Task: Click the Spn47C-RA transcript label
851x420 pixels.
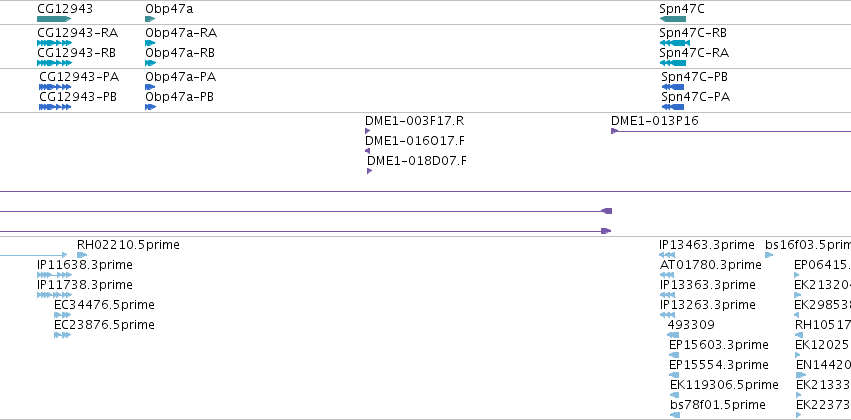Action: pos(694,53)
